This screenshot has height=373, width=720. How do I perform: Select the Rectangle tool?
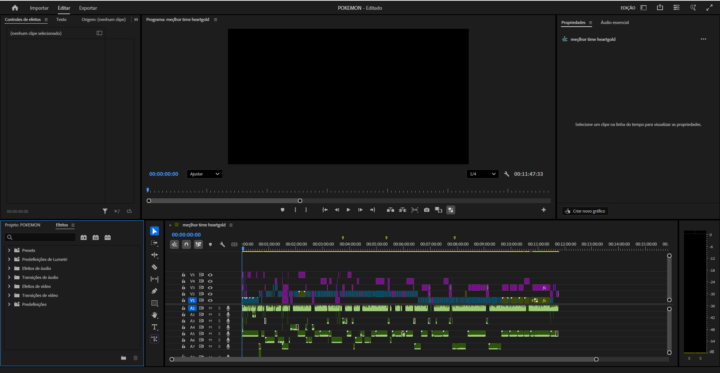(x=154, y=303)
